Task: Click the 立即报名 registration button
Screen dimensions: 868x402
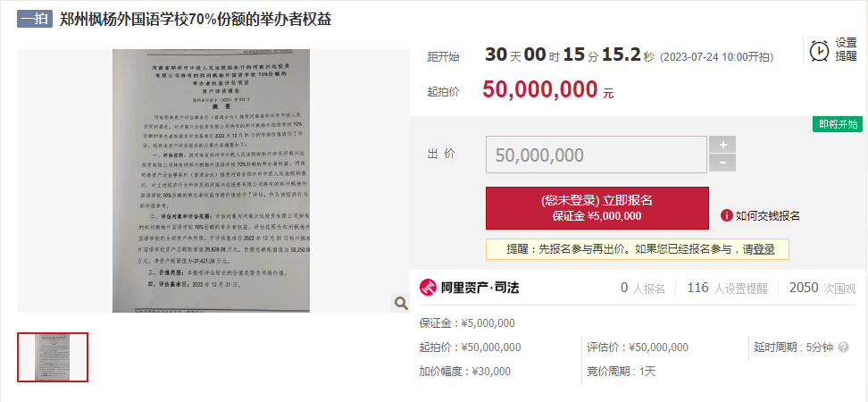Action: [597, 208]
